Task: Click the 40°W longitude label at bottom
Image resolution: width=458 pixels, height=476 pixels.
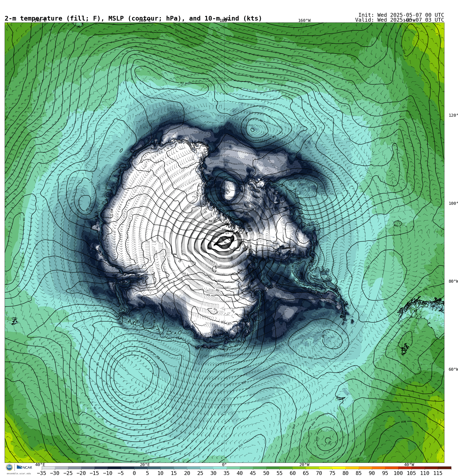Action: point(409,465)
